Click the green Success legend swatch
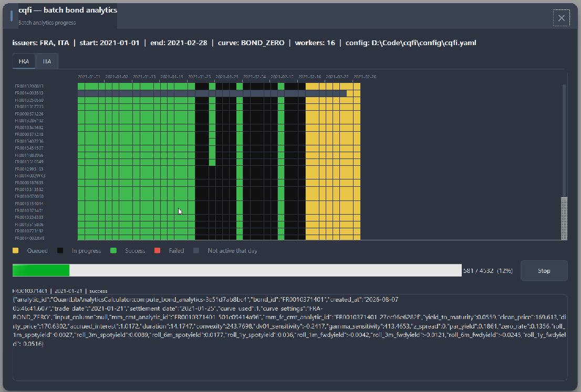The width and height of the screenshot is (581, 392). pos(113,251)
